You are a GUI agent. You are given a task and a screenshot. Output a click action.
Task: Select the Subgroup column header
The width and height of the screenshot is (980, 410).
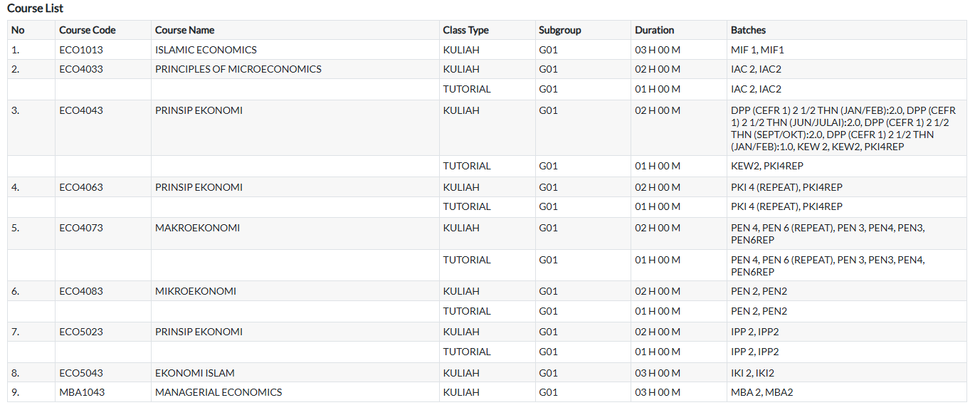(x=559, y=30)
